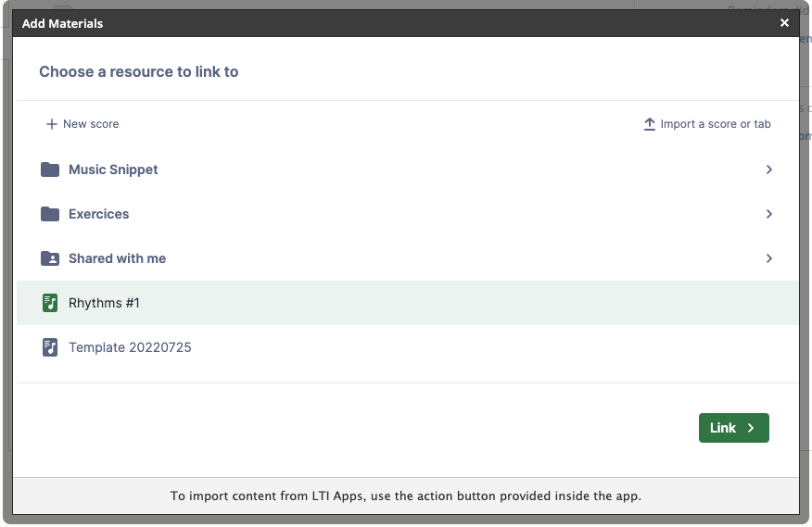The height and width of the screenshot is (527, 812).
Task: Create a score via New score text
Action: pos(91,124)
